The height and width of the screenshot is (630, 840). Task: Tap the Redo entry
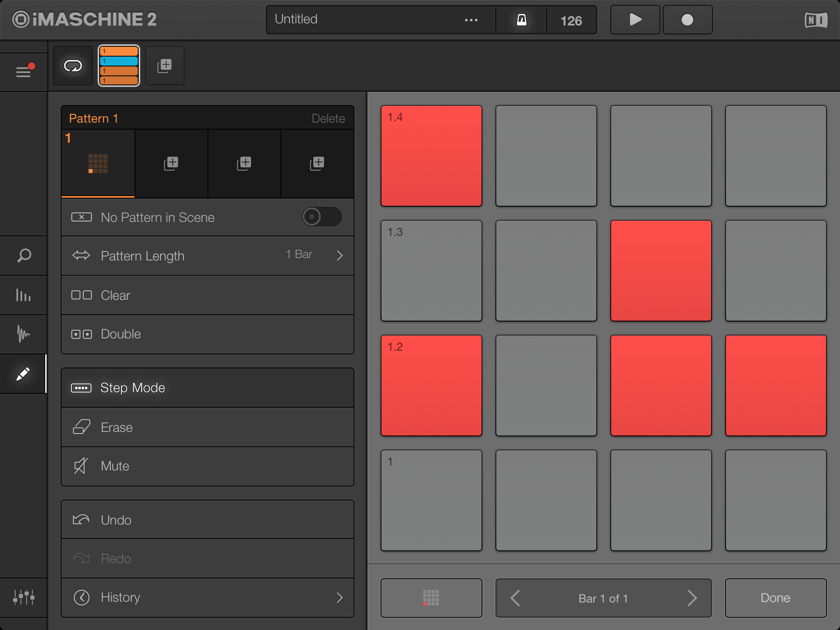point(208,559)
